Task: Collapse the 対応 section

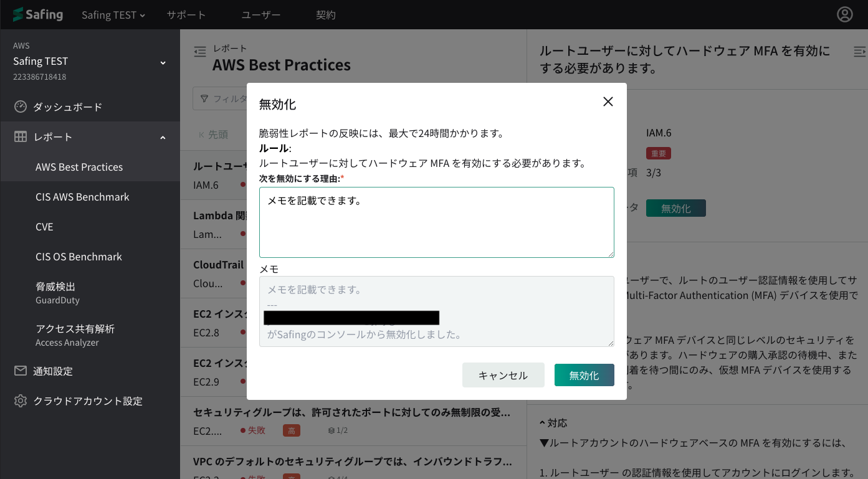Action: (553, 423)
